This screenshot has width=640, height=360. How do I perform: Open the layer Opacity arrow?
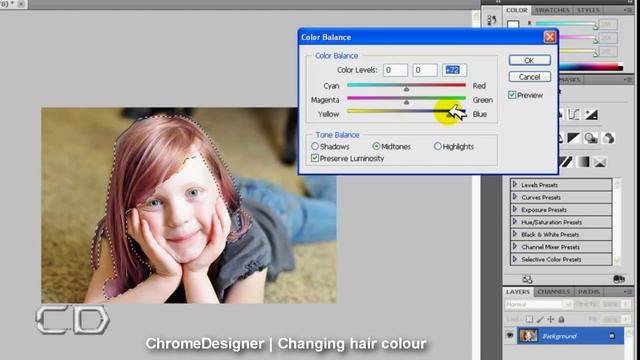tap(626, 304)
